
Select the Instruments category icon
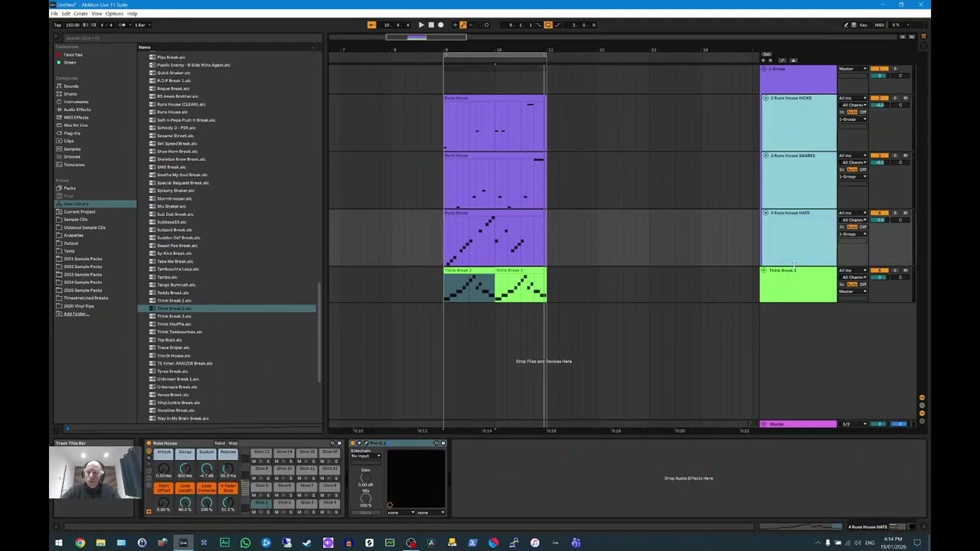[x=59, y=101]
